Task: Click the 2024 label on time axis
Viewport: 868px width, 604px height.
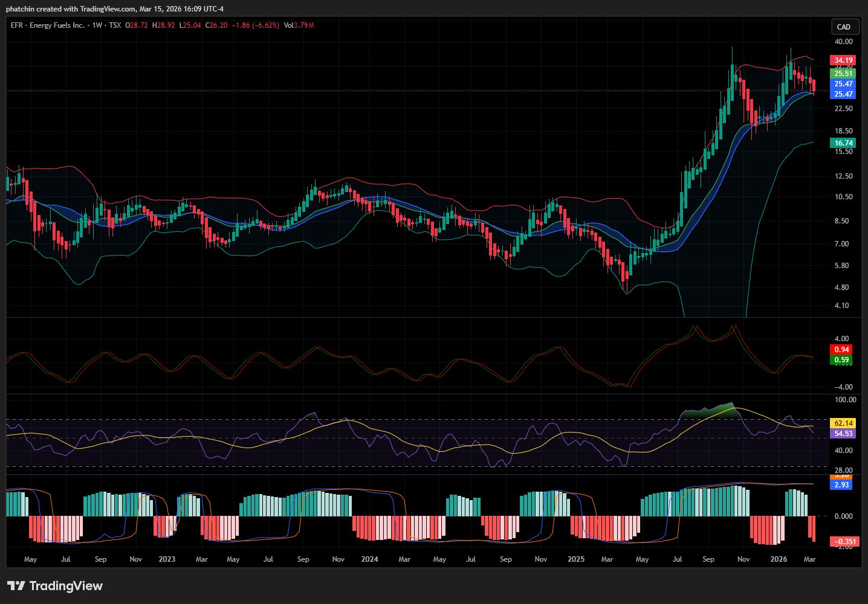Action: click(x=369, y=559)
